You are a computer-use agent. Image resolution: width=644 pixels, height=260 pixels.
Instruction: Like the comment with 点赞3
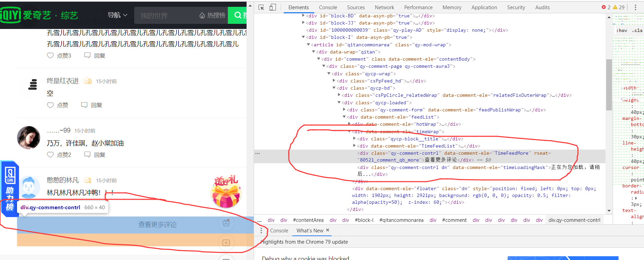(x=50, y=56)
